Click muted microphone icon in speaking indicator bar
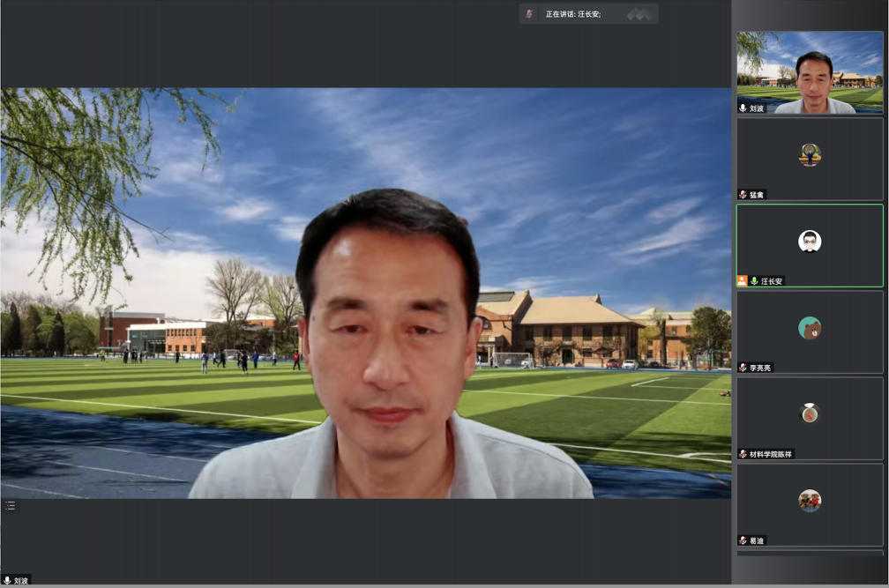889x588 pixels. (529, 14)
